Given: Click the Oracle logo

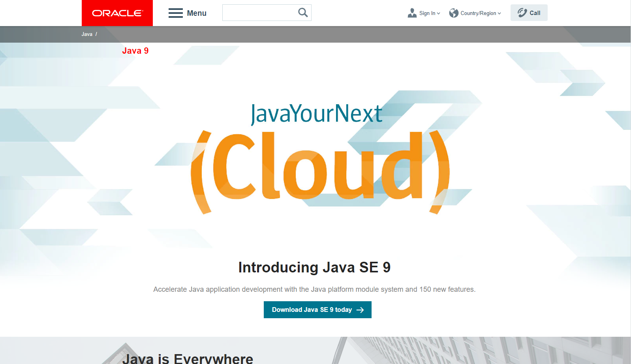Looking at the screenshot, I should [117, 13].
